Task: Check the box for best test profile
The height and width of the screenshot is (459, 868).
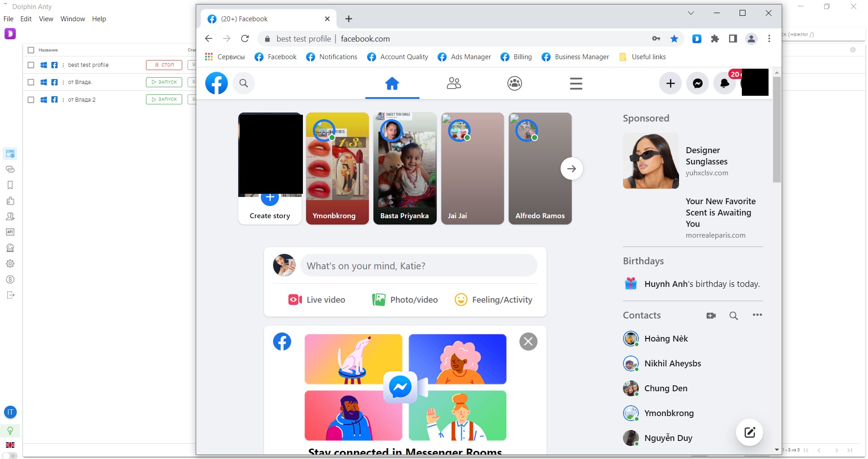Action: [31, 65]
